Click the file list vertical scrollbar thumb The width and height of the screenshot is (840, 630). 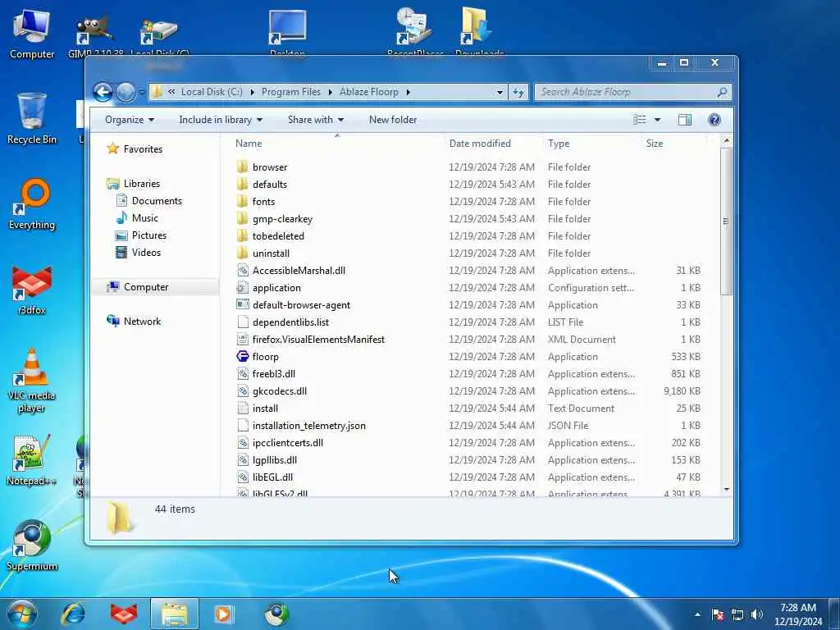coord(727,221)
